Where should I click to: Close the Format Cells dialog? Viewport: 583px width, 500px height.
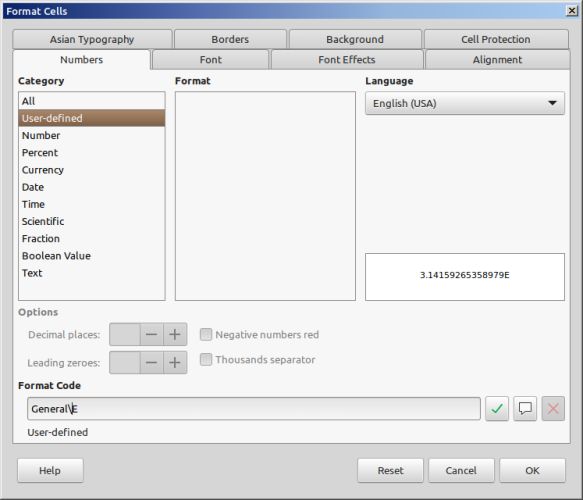click(572, 11)
